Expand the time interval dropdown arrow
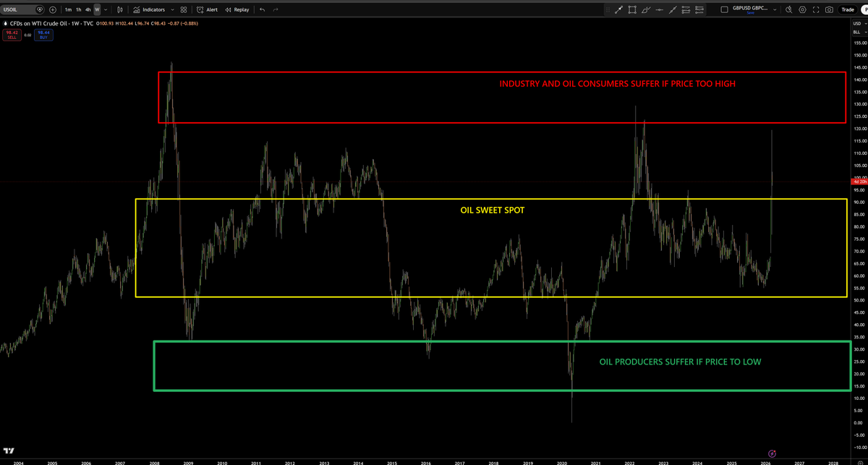This screenshot has height=465, width=868. coord(106,10)
